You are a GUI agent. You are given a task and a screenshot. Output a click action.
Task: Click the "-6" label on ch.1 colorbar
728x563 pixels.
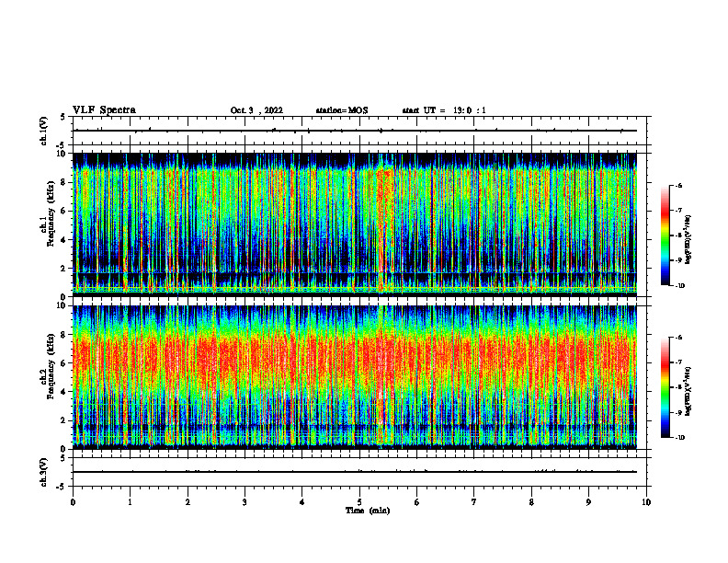point(678,186)
